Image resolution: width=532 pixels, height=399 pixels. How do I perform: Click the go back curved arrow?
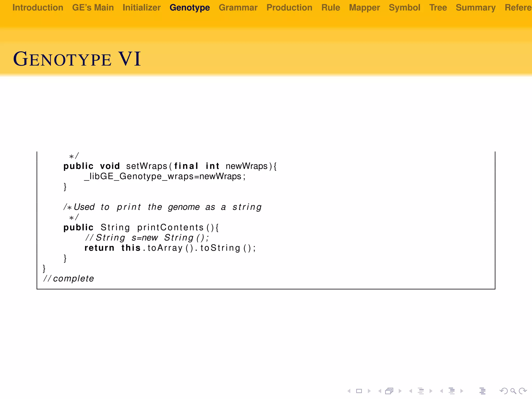tap(503, 391)
